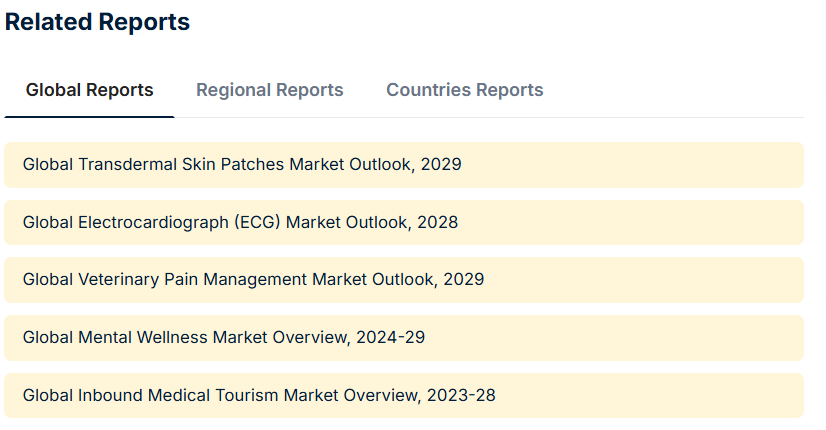
Task: Switch to the Regional Reports tab
Action: pos(269,90)
